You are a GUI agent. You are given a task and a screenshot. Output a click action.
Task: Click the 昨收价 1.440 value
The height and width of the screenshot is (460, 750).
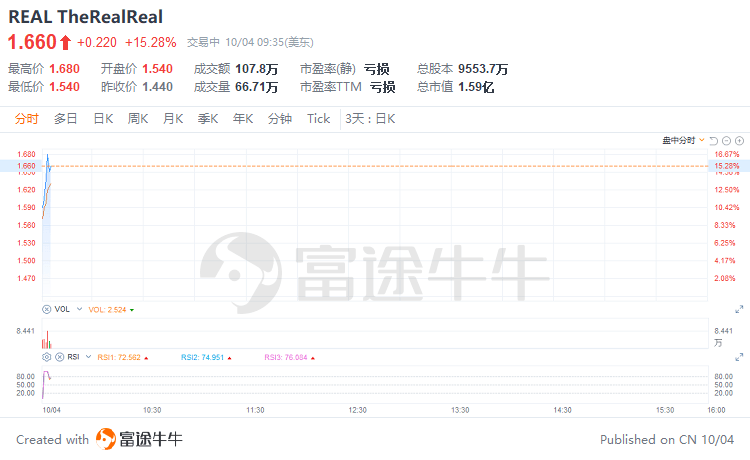[157, 87]
